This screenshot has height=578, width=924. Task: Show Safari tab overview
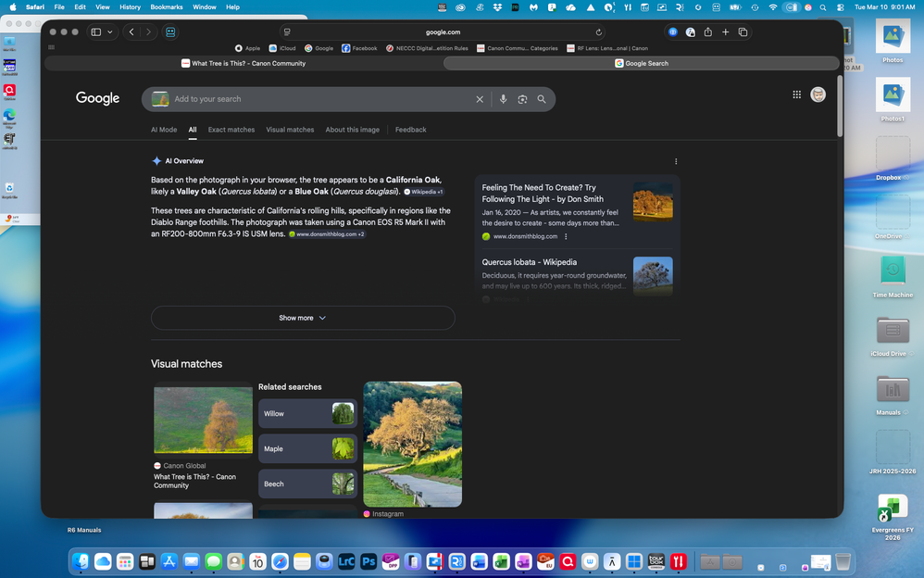point(743,32)
